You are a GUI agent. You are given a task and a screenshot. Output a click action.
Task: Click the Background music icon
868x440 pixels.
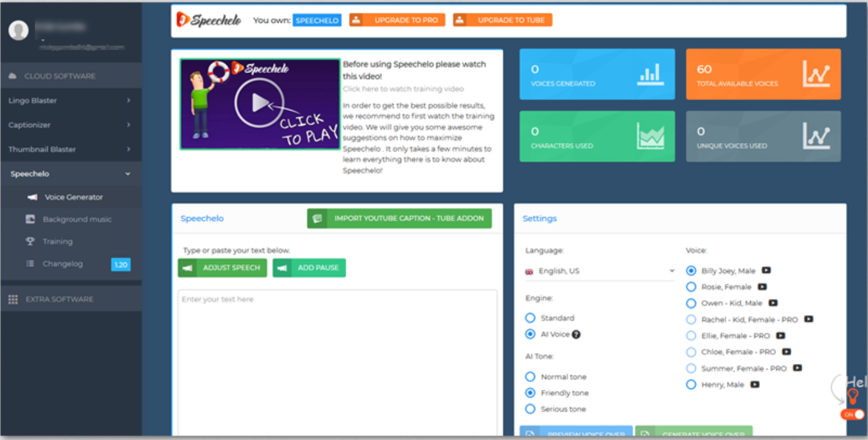click(30, 219)
